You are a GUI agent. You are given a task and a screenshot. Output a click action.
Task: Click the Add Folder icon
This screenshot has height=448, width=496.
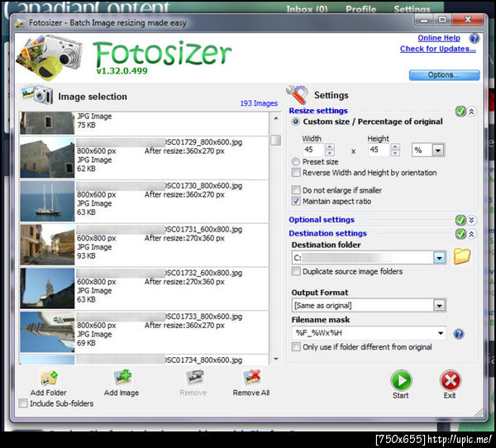coord(49,378)
